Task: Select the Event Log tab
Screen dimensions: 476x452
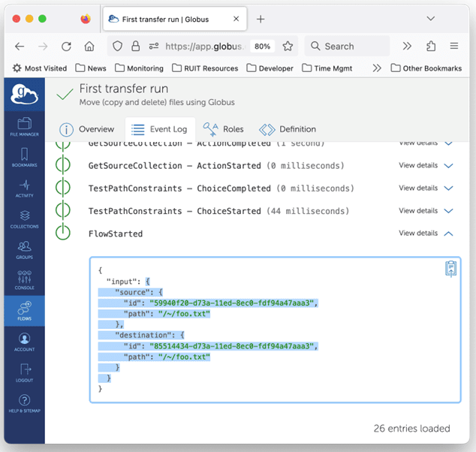Action: 160,129
